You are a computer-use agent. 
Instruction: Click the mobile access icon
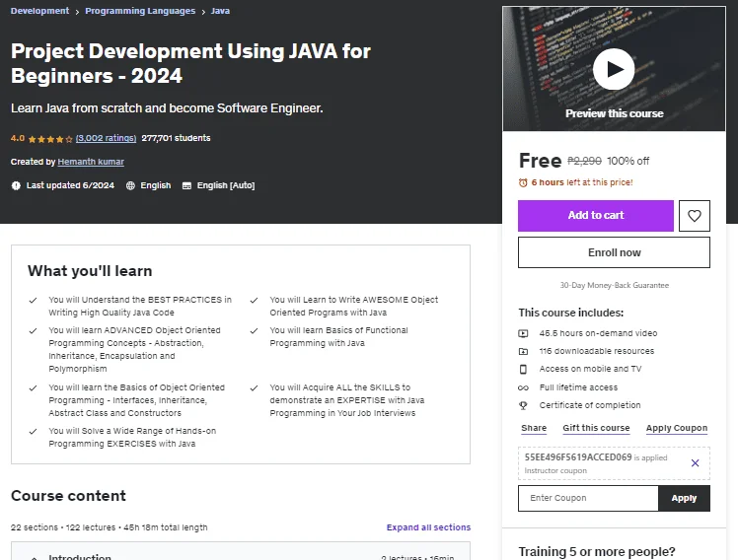tap(523, 369)
